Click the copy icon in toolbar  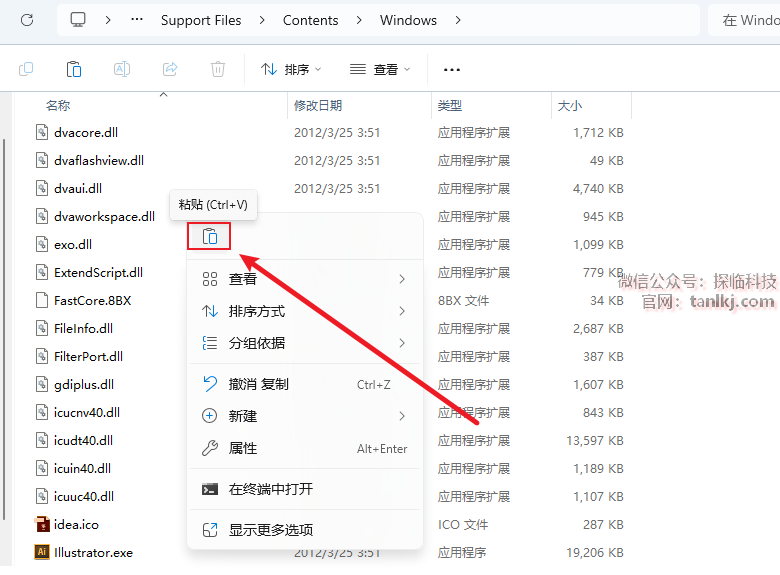pos(26,69)
